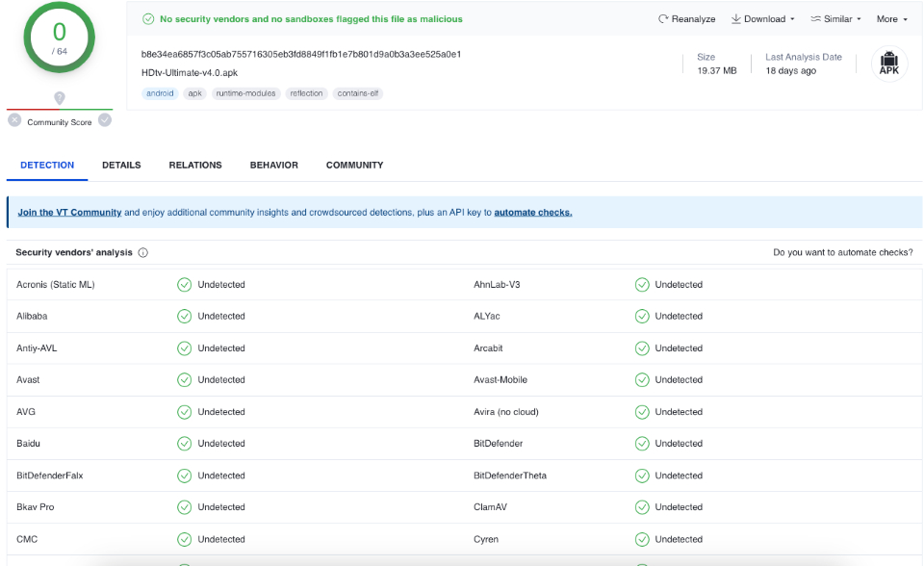
Task: Click the 19.37 MB size value
Action: pos(716,71)
